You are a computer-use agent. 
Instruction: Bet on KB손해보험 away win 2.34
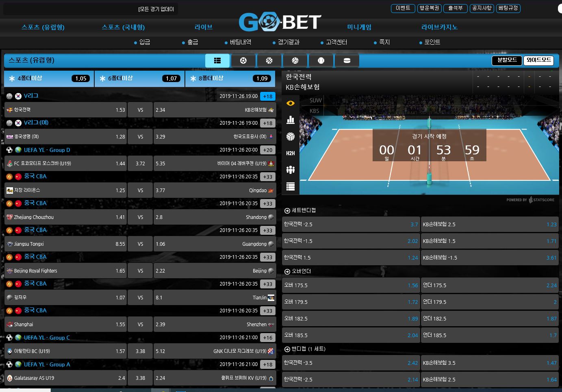coord(215,110)
